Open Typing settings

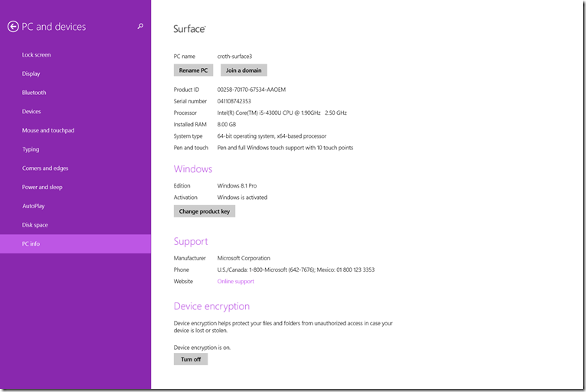pyautogui.click(x=31, y=149)
